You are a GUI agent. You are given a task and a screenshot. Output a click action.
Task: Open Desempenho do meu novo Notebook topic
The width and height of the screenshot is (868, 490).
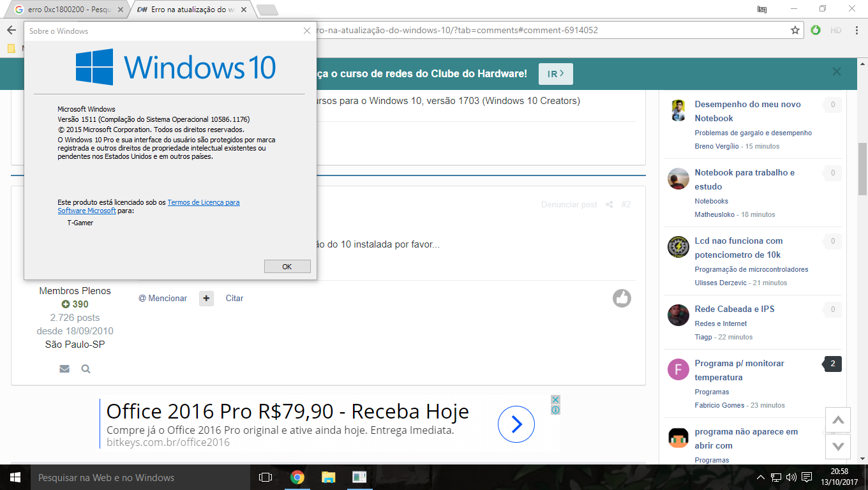click(x=747, y=111)
